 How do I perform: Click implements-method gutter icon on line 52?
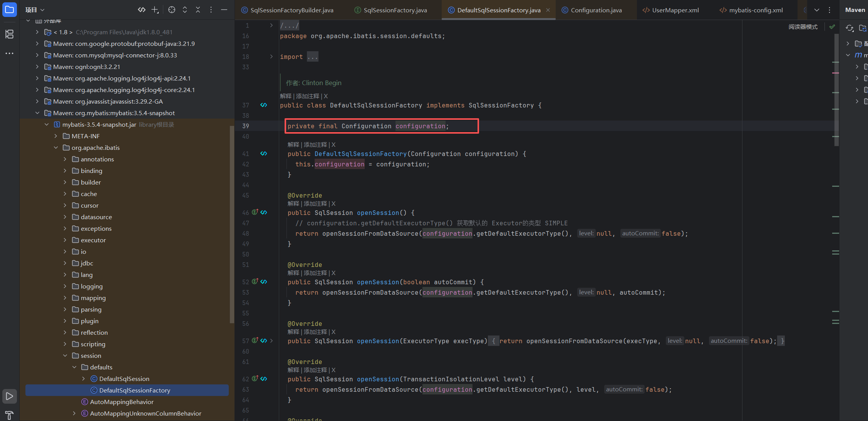click(x=255, y=282)
